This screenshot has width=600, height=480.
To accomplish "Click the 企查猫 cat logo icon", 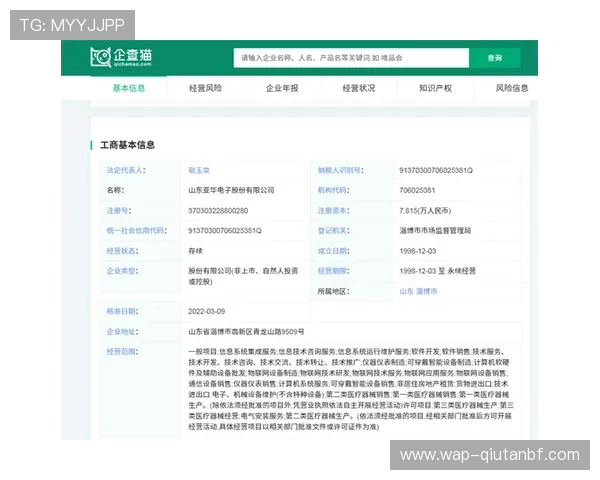I will pyautogui.click(x=101, y=57).
